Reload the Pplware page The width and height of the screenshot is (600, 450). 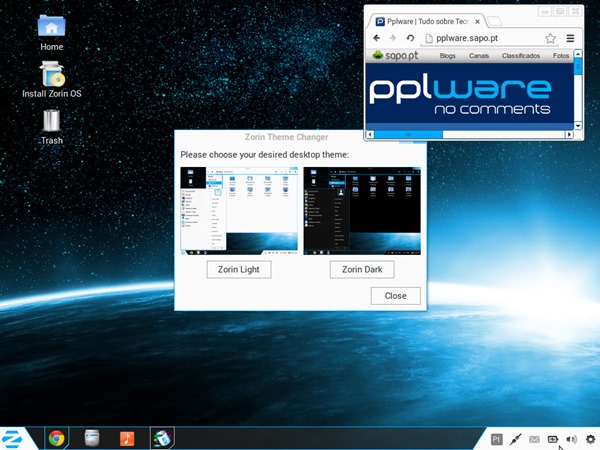pos(410,38)
